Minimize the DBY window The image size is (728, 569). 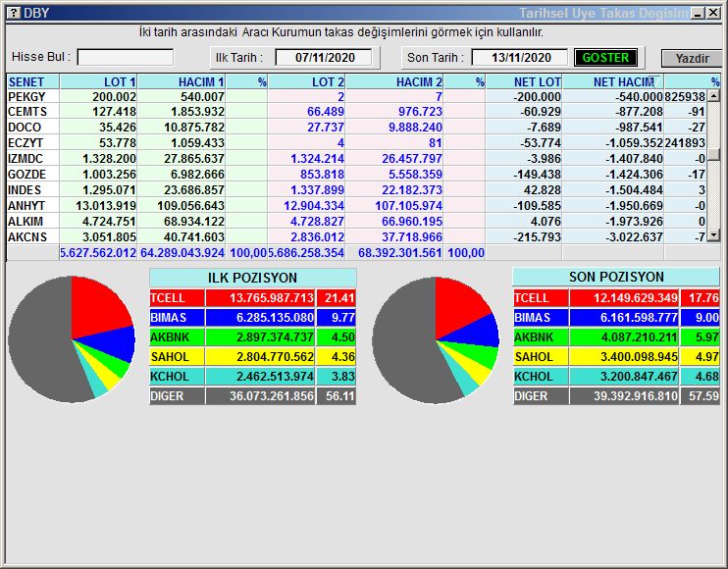697,13
